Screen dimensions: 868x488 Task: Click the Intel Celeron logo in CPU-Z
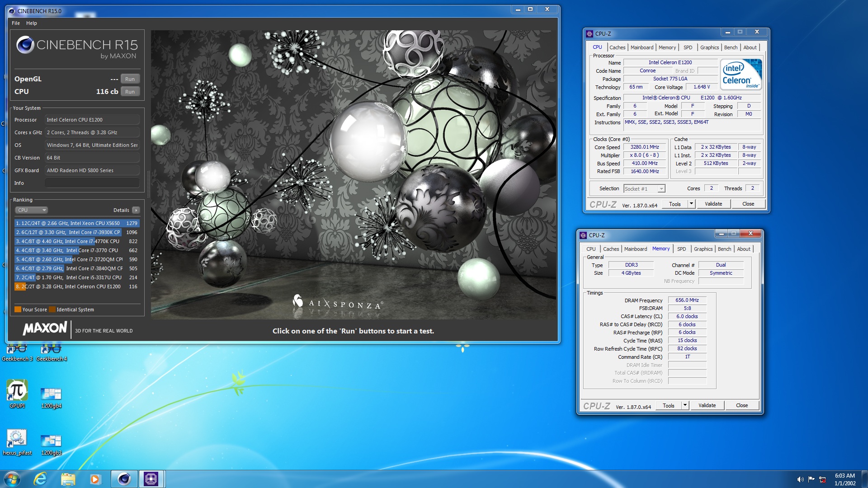741,75
